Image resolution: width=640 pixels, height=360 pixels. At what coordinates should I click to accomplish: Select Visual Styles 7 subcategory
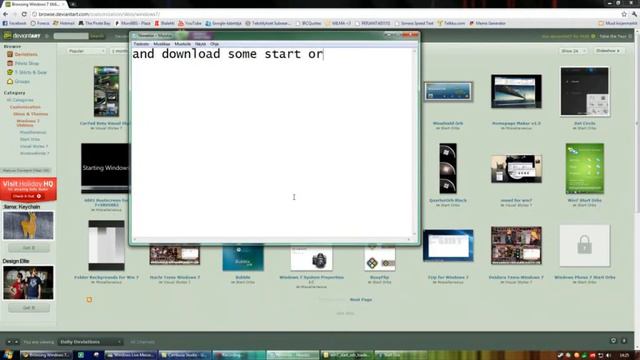pos(34,146)
